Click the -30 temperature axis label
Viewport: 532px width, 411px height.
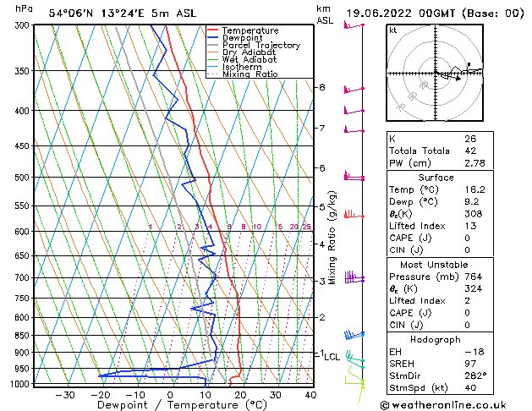[65, 395]
